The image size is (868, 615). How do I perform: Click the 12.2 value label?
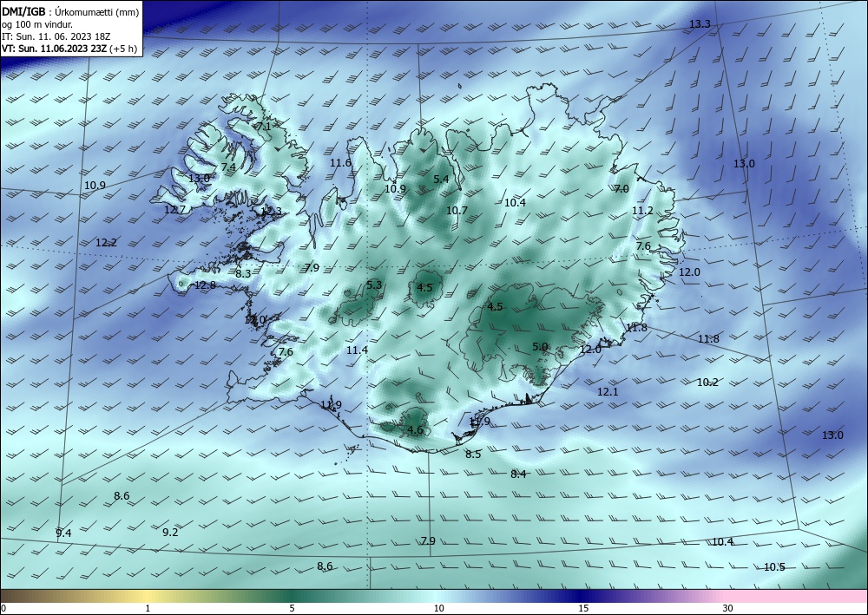pos(106,242)
